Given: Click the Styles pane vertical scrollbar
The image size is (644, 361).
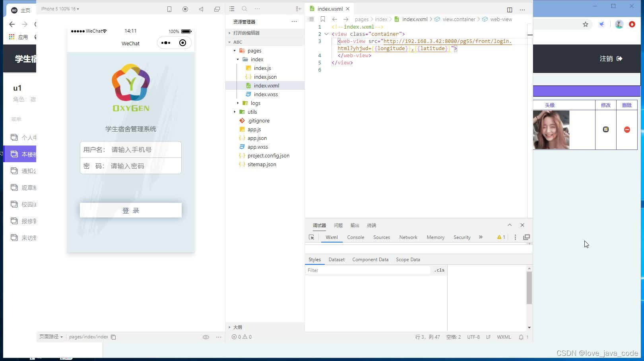Looking at the screenshot, I should [529, 288].
